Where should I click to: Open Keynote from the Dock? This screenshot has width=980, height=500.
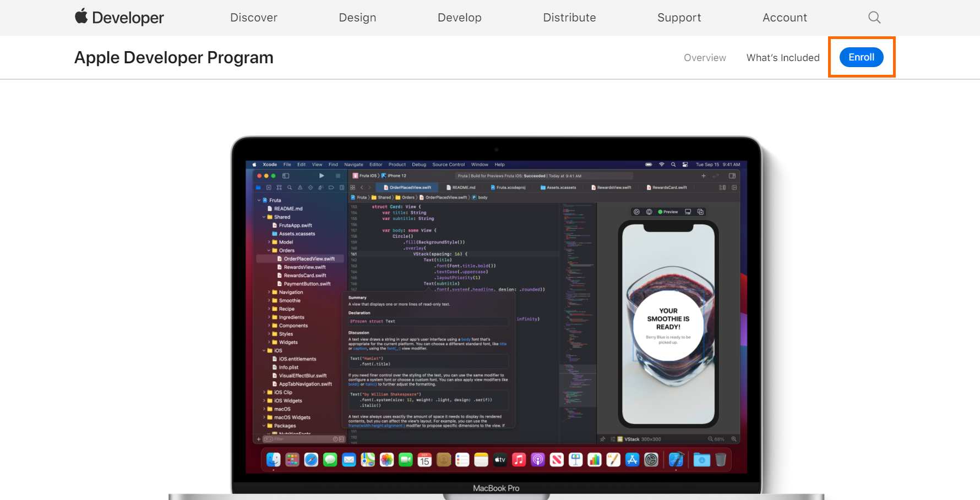coord(575,459)
